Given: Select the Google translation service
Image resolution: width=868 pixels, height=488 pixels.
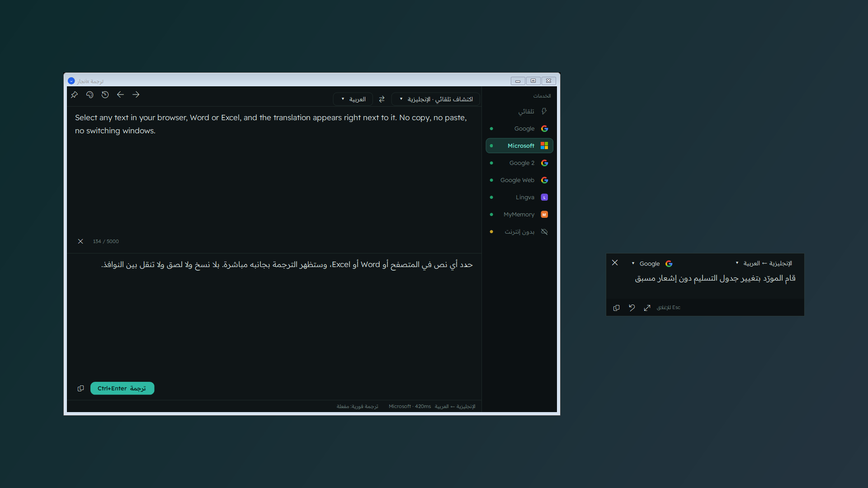Looking at the screenshot, I should 519,129.
